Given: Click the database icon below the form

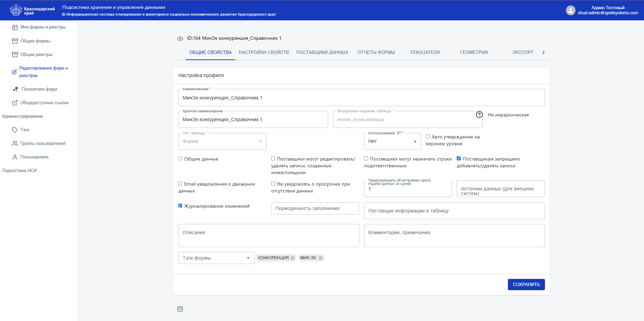Looking at the screenshot, I should 180,309.
